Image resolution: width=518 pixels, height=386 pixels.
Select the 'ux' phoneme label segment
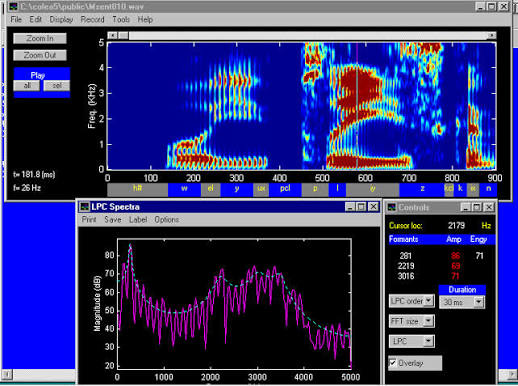(261, 189)
